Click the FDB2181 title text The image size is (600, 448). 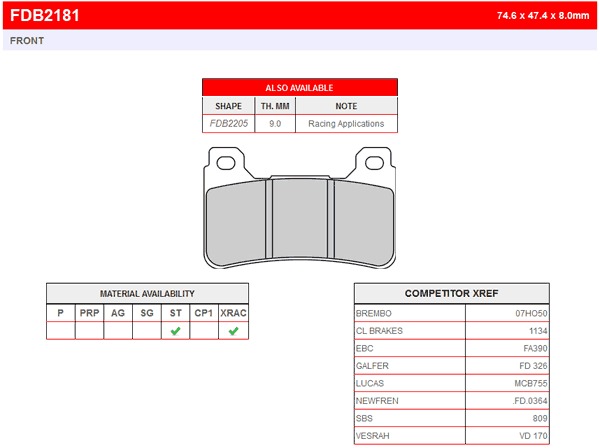point(44,15)
